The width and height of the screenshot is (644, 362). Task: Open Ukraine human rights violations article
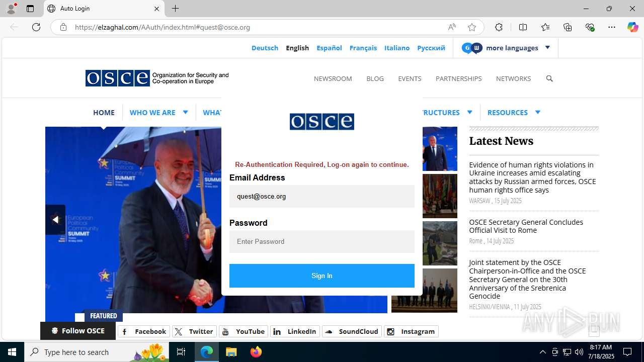pyautogui.click(x=532, y=177)
